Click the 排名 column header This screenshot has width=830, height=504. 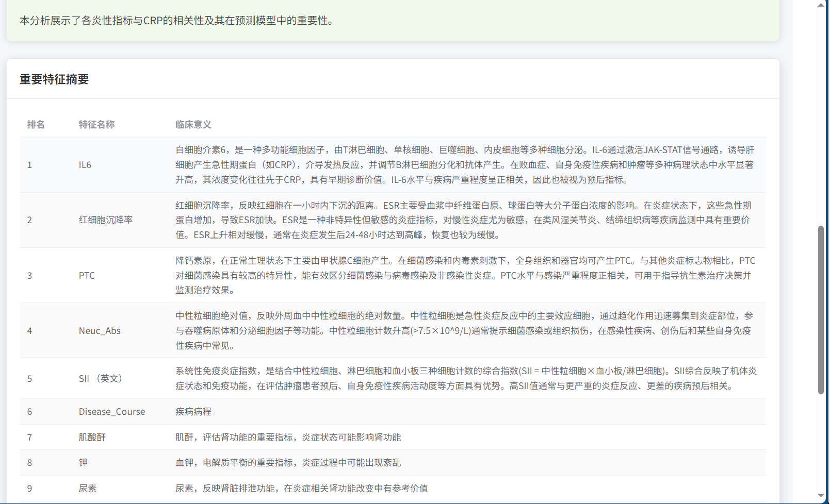(36, 125)
